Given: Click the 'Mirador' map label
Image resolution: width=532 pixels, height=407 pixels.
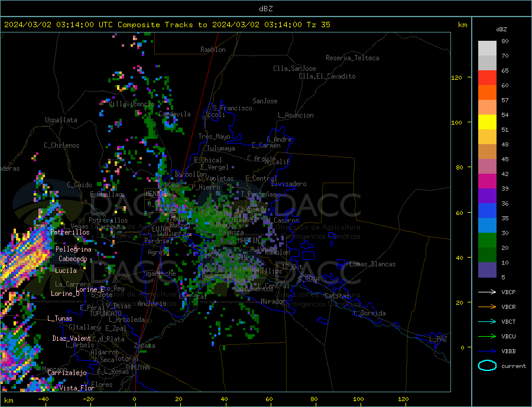Looking at the screenshot, I should point(273,301).
